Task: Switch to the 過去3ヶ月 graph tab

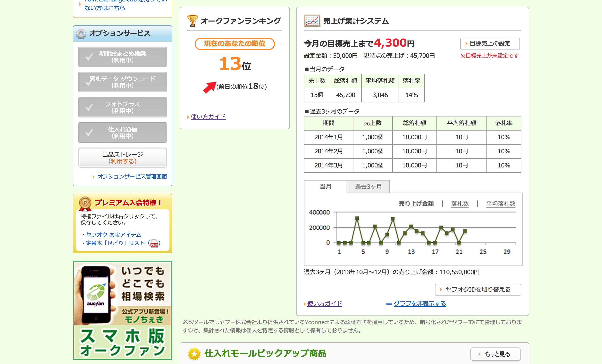Action: point(368,187)
